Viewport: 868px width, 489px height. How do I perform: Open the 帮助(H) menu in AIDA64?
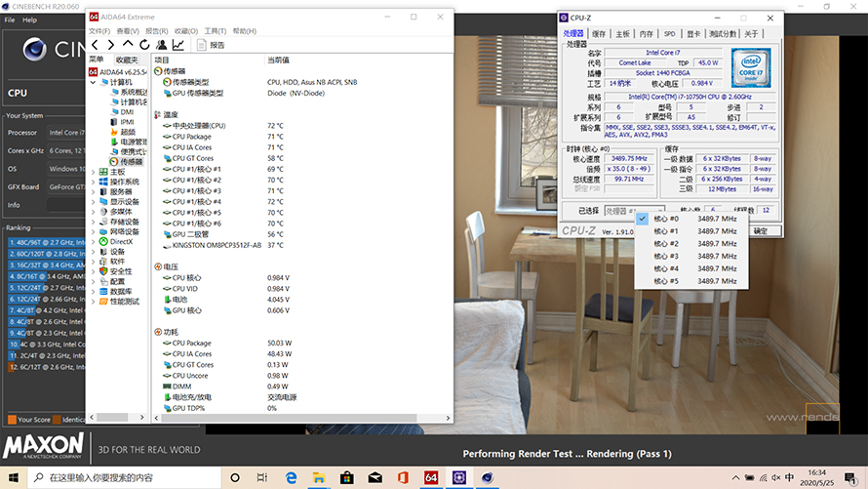pyautogui.click(x=245, y=31)
